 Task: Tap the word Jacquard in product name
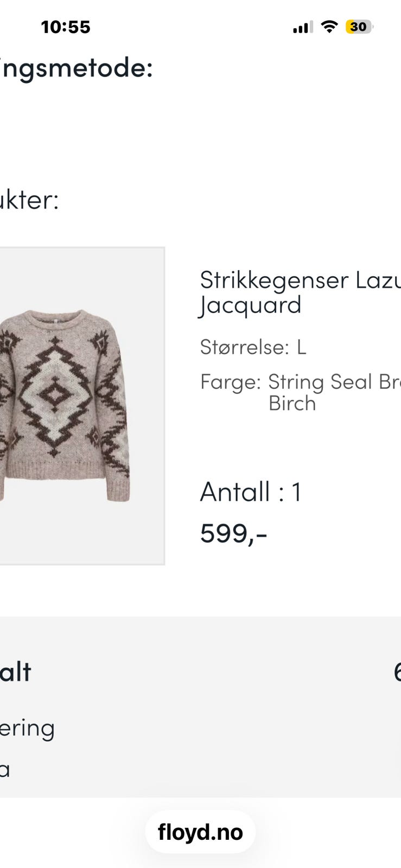click(250, 305)
